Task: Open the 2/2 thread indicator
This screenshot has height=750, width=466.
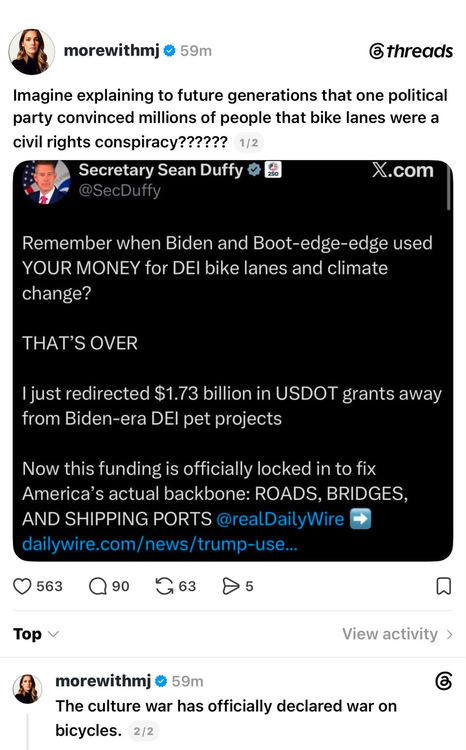Action: click(144, 731)
